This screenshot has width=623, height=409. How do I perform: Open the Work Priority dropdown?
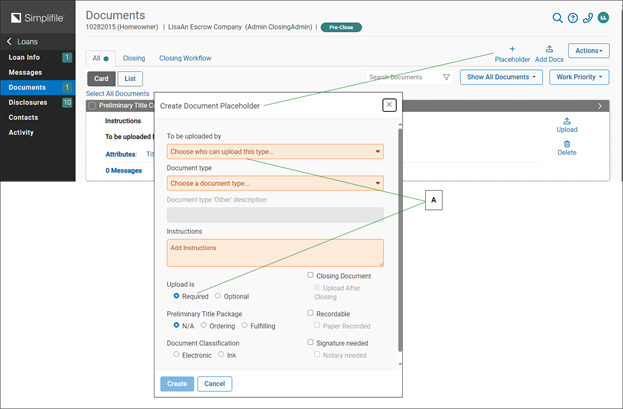pyautogui.click(x=579, y=77)
